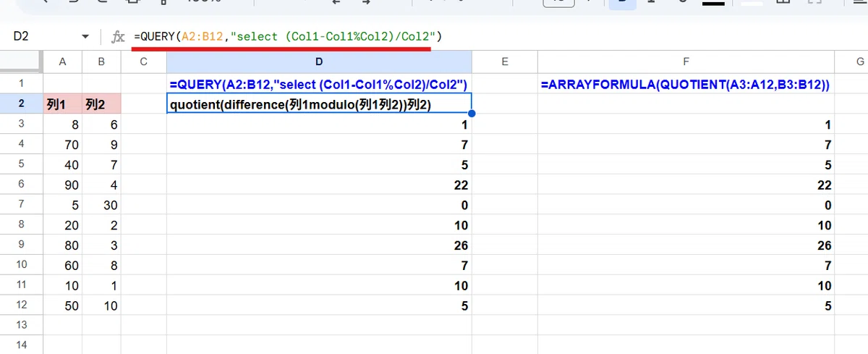Select column F header
This screenshot has width=868, height=354.
686,62
